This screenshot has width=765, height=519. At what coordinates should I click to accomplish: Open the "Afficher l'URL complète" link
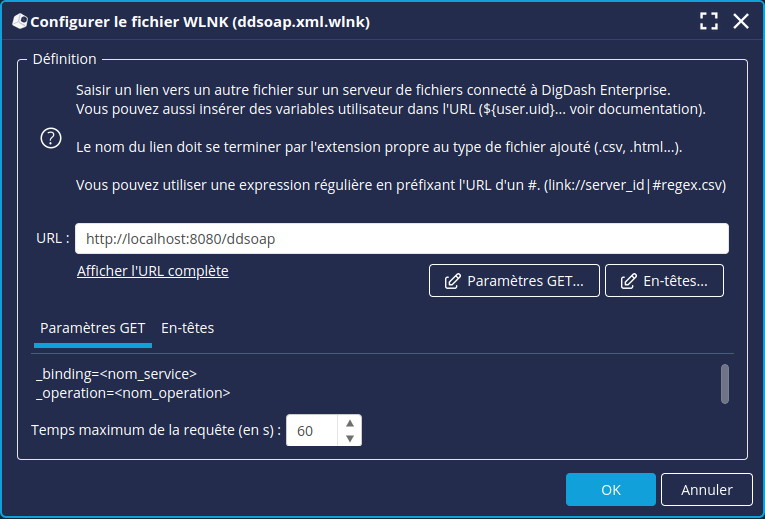click(153, 271)
